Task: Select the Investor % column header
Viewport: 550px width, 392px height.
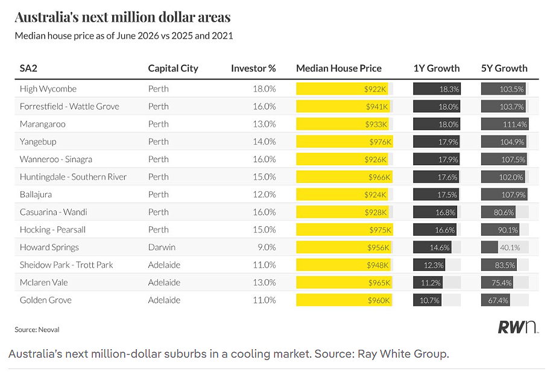Action: (x=253, y=68)
